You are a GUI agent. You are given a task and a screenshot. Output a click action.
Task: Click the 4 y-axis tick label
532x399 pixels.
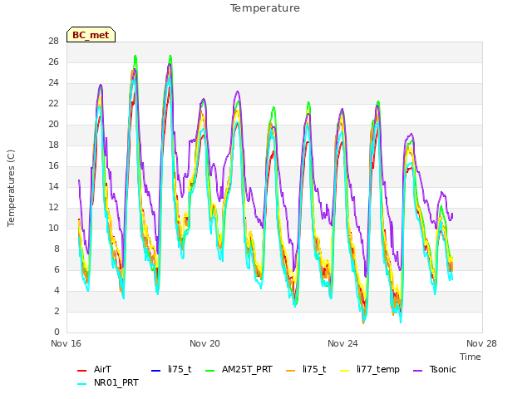pyautogui.click(x=57, y=290)
